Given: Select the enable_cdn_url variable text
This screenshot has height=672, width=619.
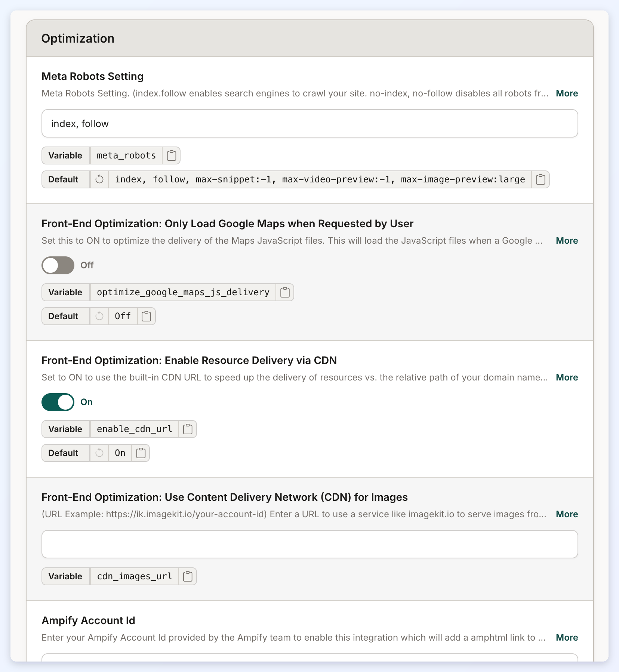Looking at the screenshot, I should coord(135,429).
